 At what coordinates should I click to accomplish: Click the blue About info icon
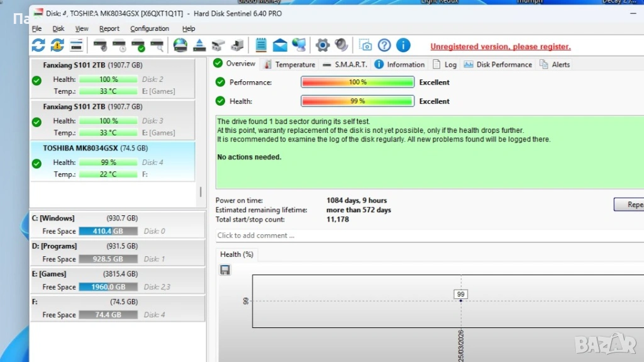coord(403,45)
